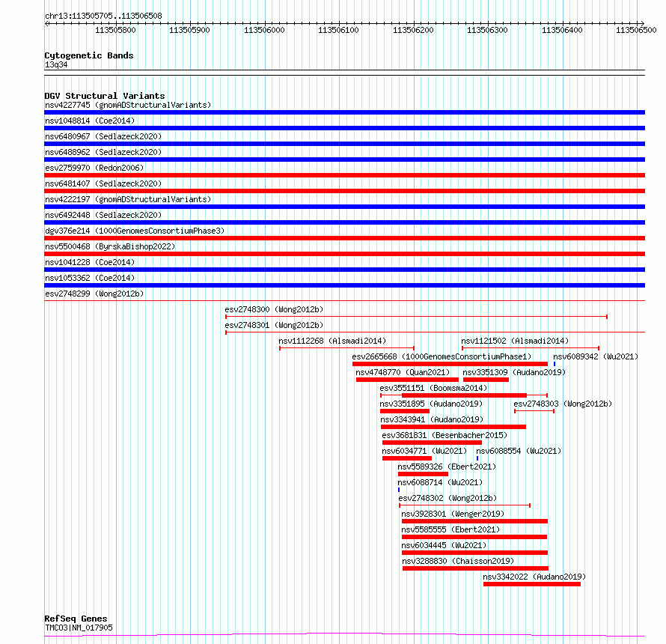
Task: Click ruler position 113506000
Action: (x=264, y=30)
